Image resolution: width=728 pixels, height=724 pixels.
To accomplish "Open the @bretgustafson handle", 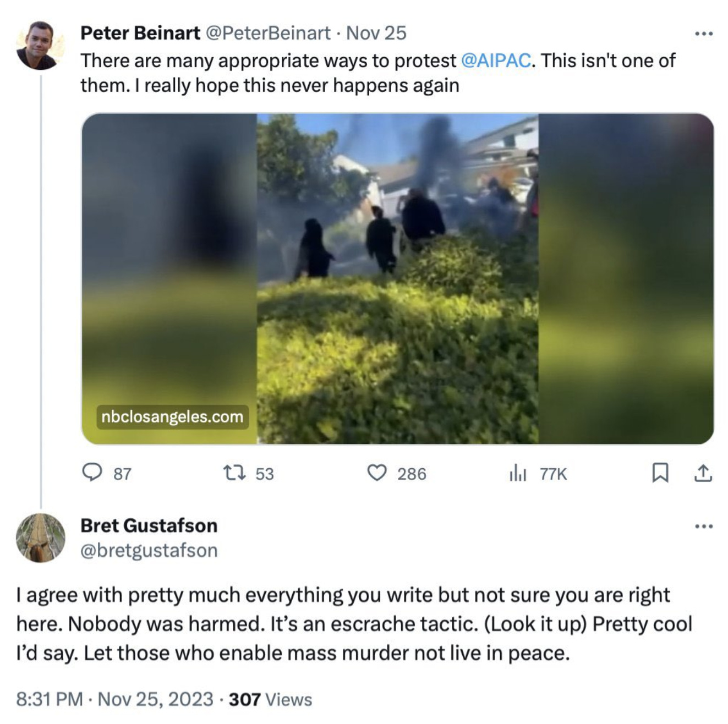I will tap(149, 550).
